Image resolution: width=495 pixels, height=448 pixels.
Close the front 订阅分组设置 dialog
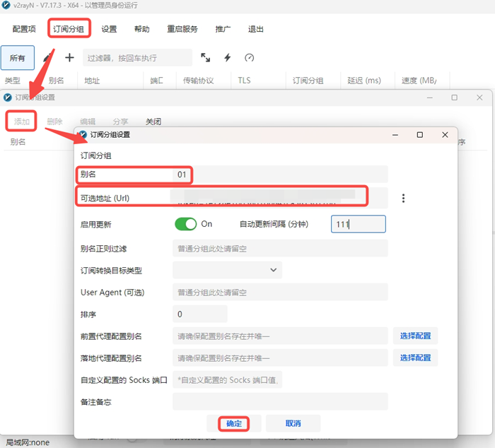coord(445,135)
